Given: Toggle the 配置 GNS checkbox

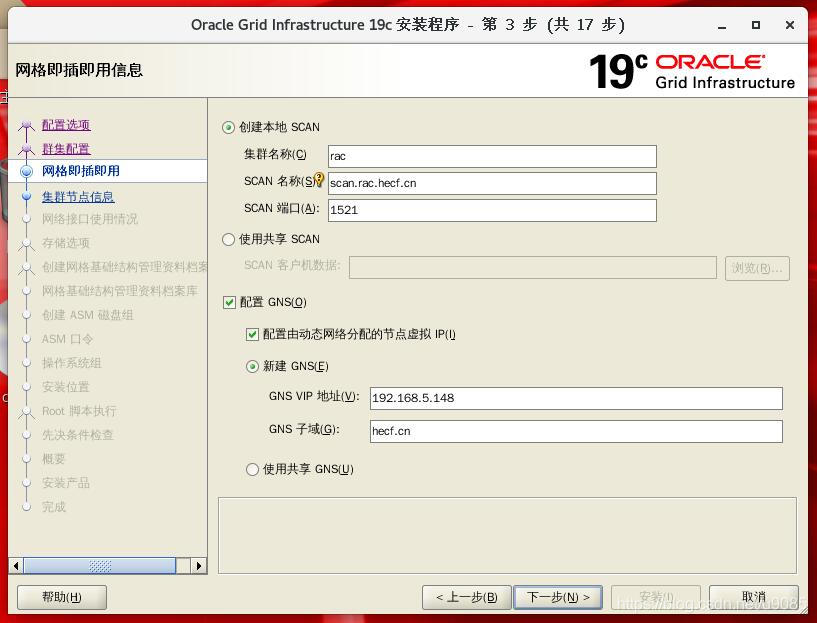Looking at the screenshot, I should [229, 302].
